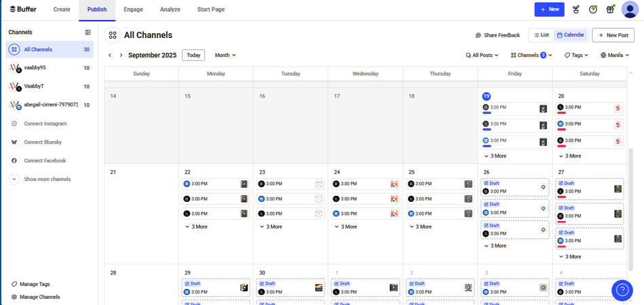Expand 3 More posts on Saturday 20
This screenshot has width=644, height=305.
[x=569, y=156]
